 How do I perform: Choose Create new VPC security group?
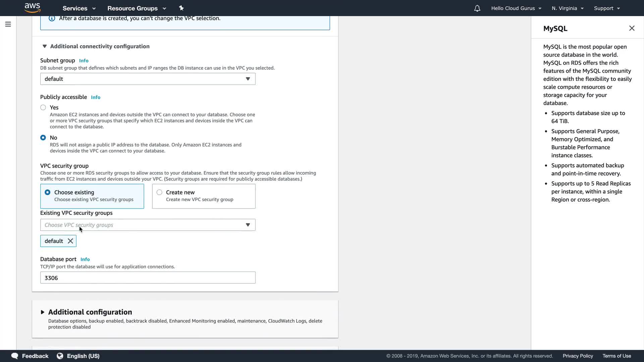tap(160, 192)
